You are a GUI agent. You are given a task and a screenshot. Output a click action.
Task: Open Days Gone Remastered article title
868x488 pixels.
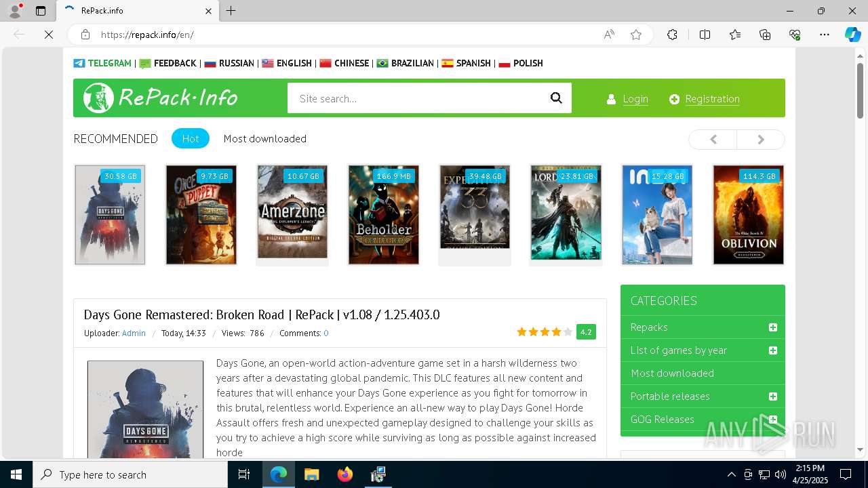click(262, 314)
